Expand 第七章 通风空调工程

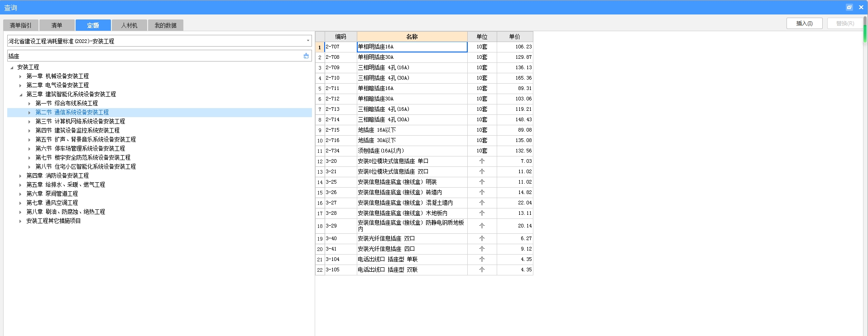[20, 203]
